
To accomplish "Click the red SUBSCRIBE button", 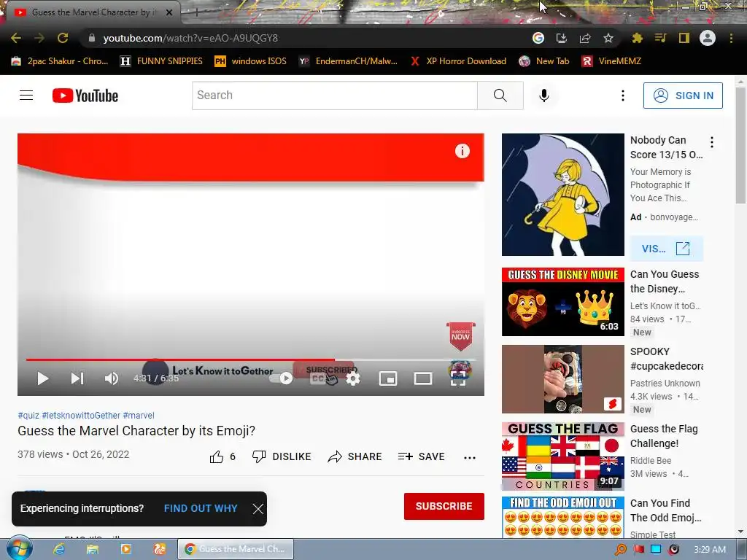I will tap(444, 506).
